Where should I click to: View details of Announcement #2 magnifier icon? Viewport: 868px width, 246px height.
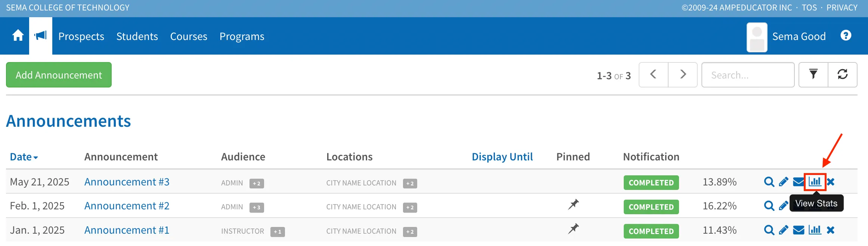pos(769,206)
